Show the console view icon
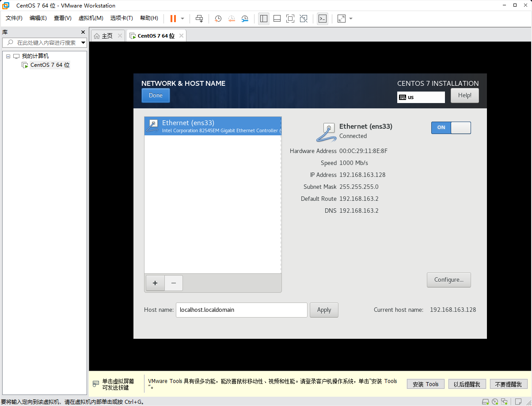 [323, 19]
